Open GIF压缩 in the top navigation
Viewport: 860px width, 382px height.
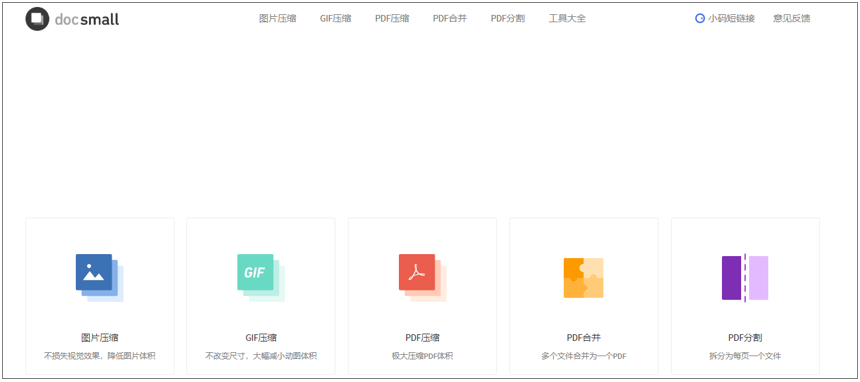pyautogui.click(x=336, y=18)
